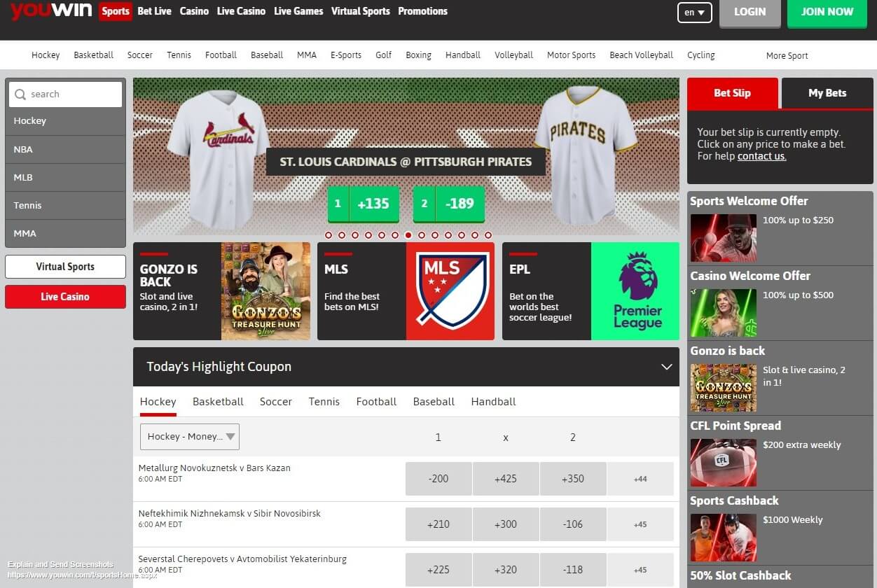
Task: Focus the search input field
Action: coord(66,94)
